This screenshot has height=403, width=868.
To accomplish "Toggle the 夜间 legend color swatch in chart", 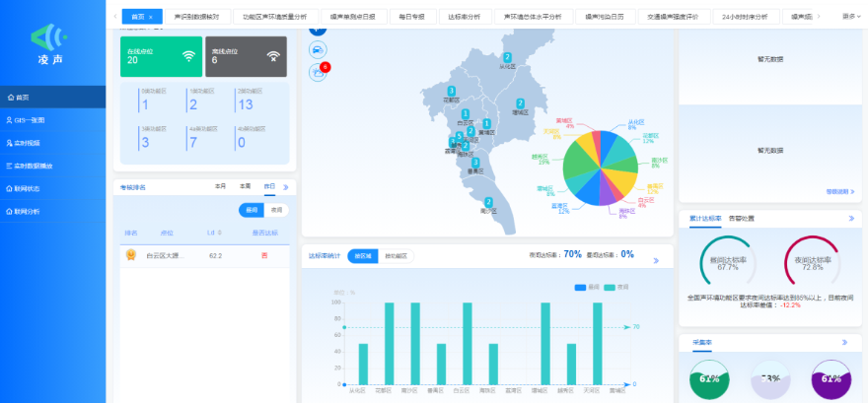I will [611, 287].
